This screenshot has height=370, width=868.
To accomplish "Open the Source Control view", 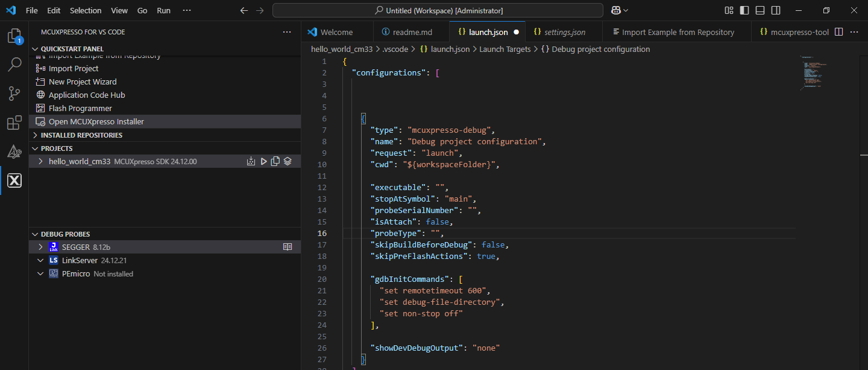I will [14, 94].
